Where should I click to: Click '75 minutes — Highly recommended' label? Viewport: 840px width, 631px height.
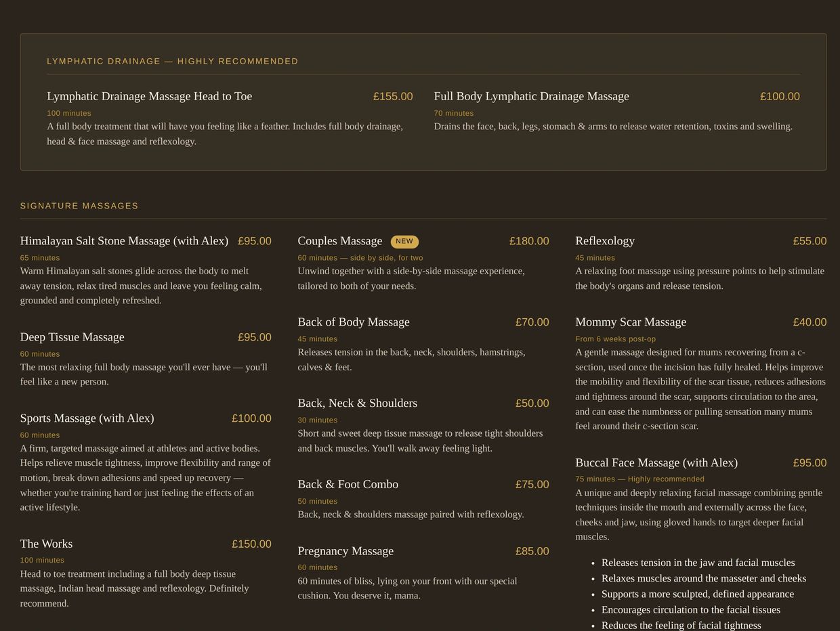pos(640,479)
